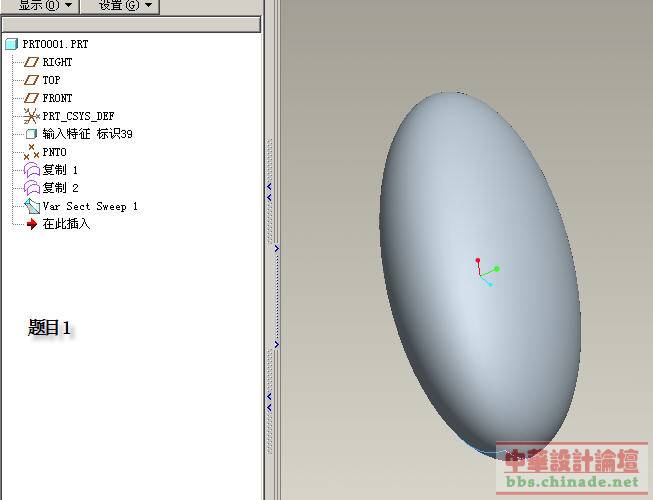This screenshot has height=500, width=653.
Task: Click the coordinate system triad on the model
Action: point(485,272)
